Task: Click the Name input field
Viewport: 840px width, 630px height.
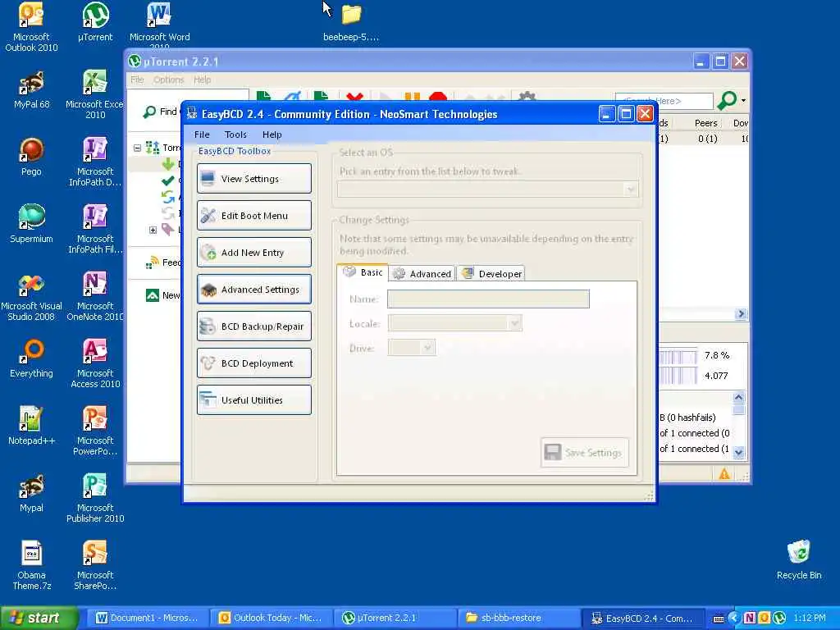Action: [x=488, y=299]
